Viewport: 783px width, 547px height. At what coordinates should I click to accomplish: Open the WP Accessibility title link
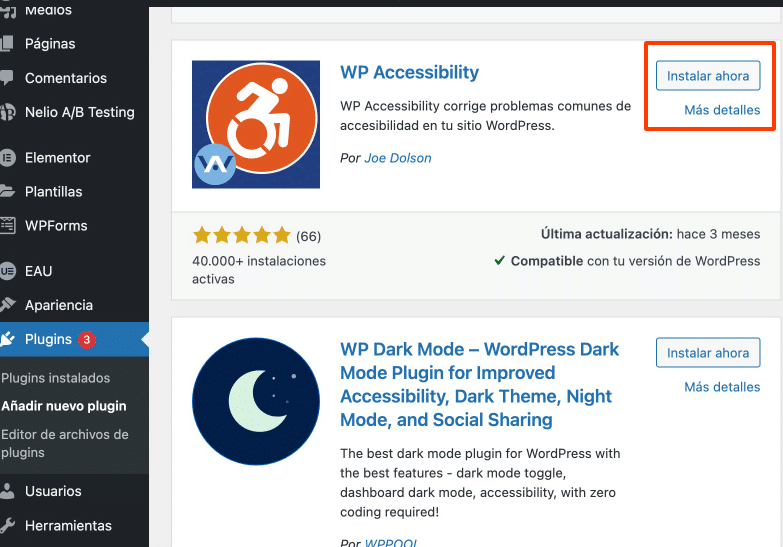tap(409, 72)
